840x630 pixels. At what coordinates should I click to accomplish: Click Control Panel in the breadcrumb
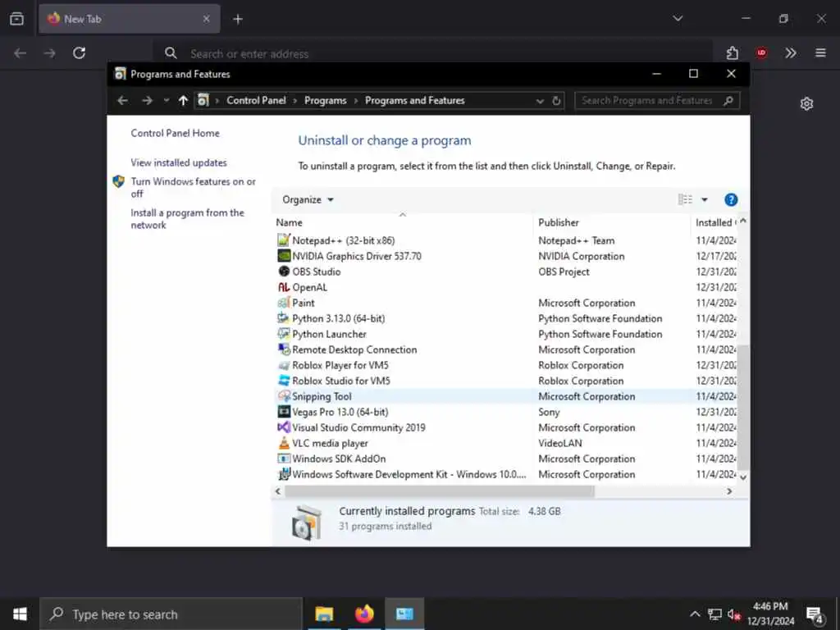tap(256, 100)
